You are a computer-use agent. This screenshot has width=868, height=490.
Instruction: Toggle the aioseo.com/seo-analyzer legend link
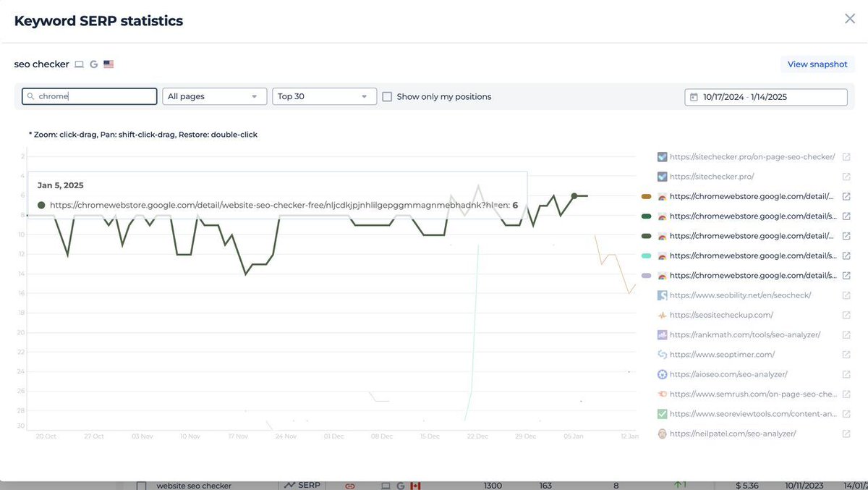click(728, 374)
